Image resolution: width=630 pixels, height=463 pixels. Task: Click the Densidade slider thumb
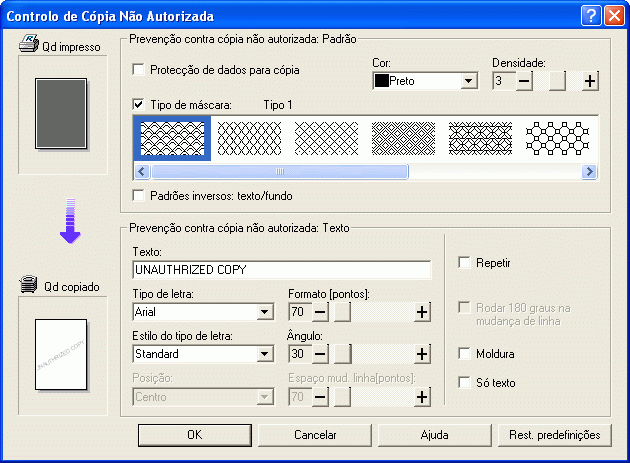point(557,81)
